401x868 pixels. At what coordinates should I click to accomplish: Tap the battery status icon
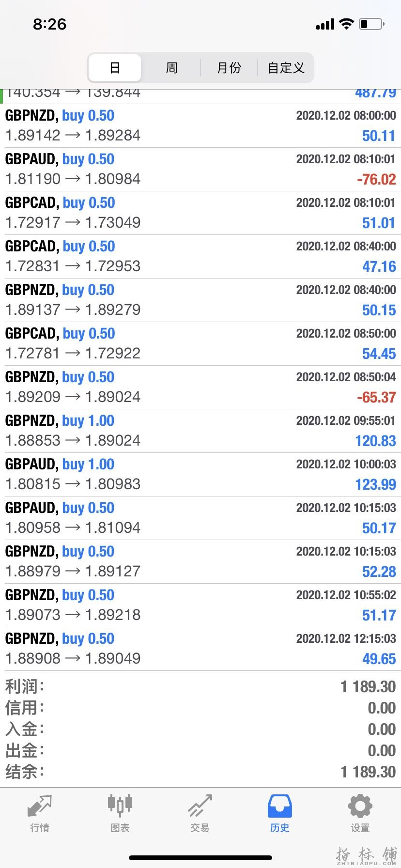[x=371, y=24]
